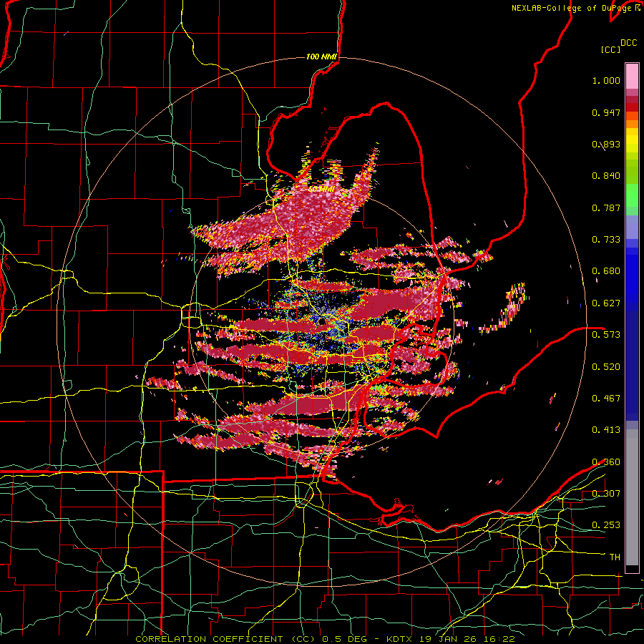This screenshot has width=644, height=644.
Task: Click the DCC product label above the color scale
Action: (628, 43)
